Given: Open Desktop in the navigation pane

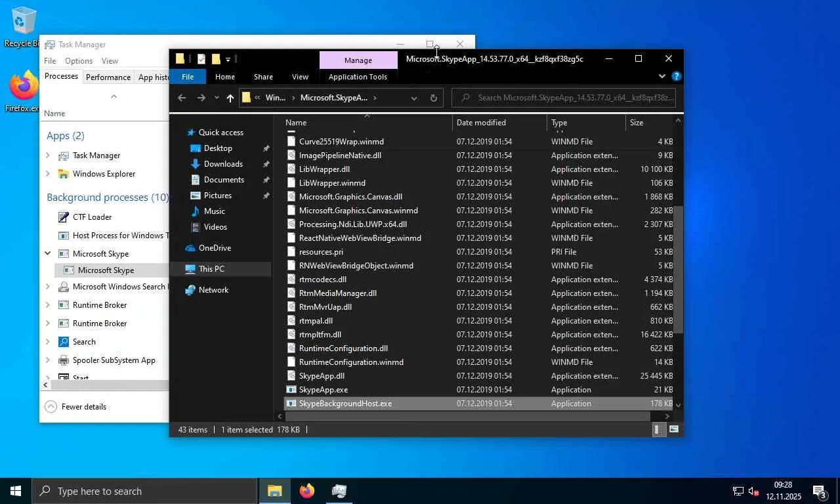Looking at the screenshot, I should point(218,148).
